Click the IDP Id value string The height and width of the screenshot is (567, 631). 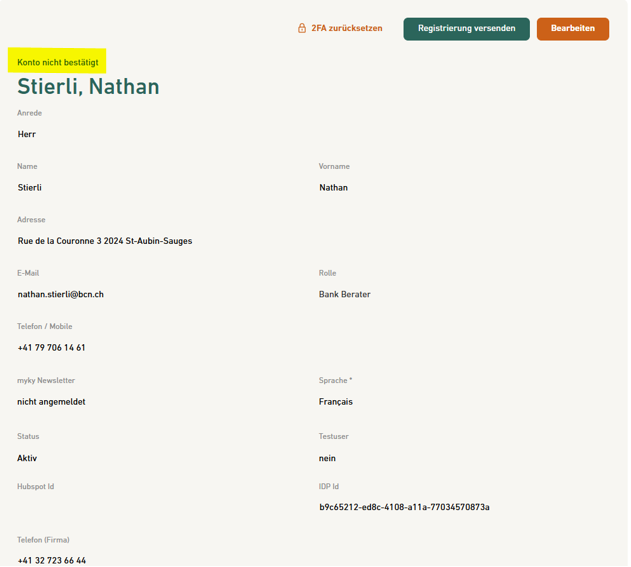[x=404, y=507]
